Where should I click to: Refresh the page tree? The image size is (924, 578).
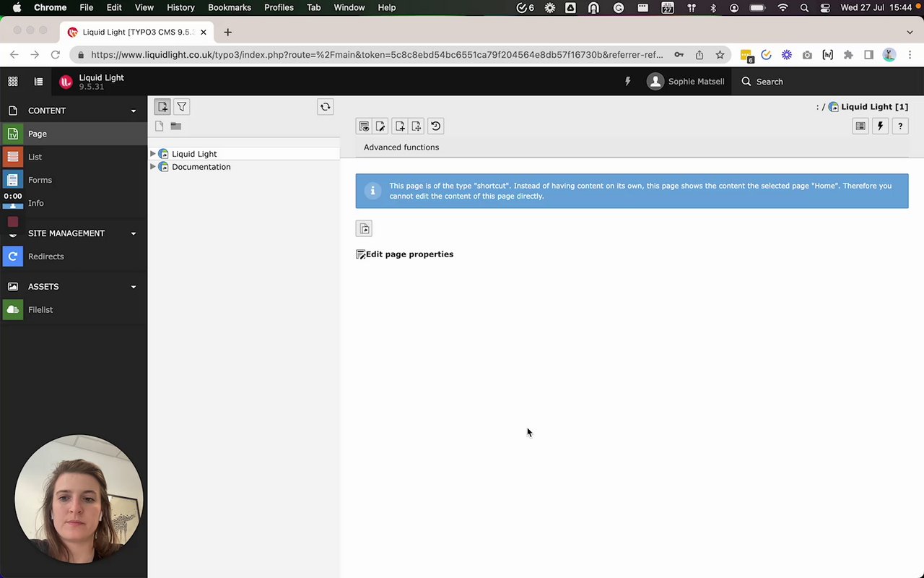[x=326, y=107]
